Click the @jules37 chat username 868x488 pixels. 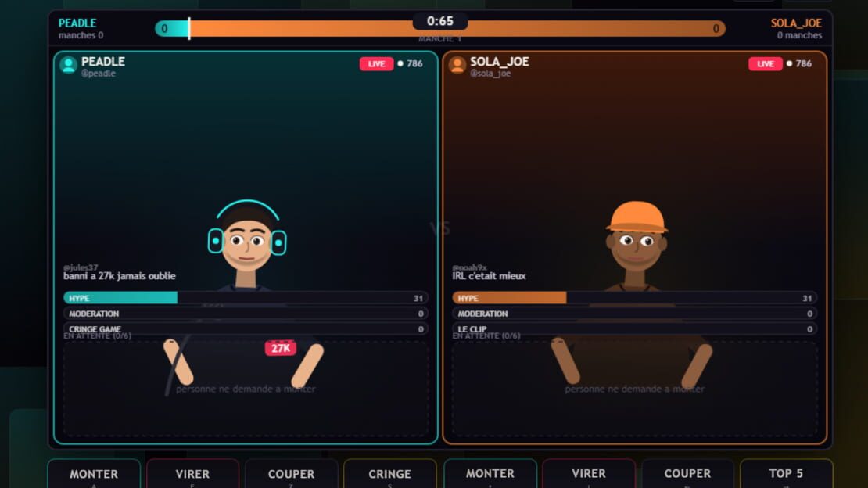(x=81, y=267)
